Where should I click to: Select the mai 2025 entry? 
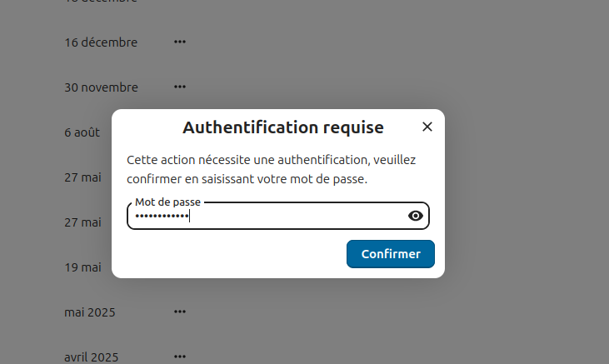[90, 312]
